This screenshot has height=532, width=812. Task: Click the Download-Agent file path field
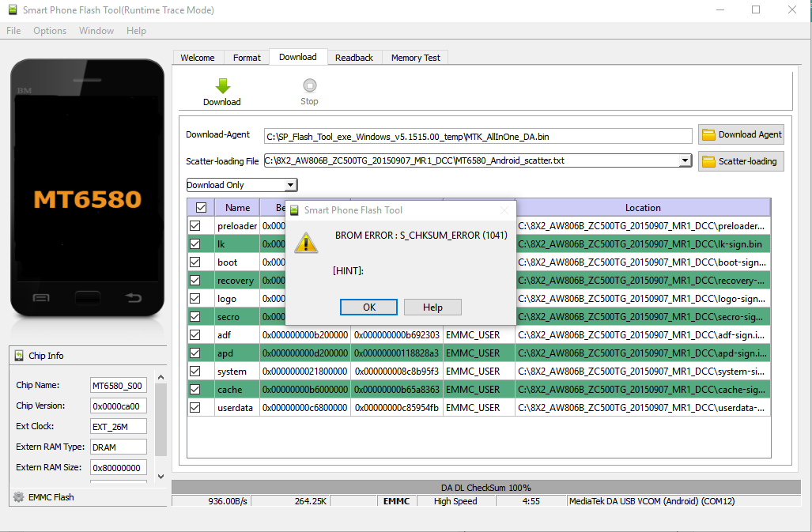click(x=478, y=136)
